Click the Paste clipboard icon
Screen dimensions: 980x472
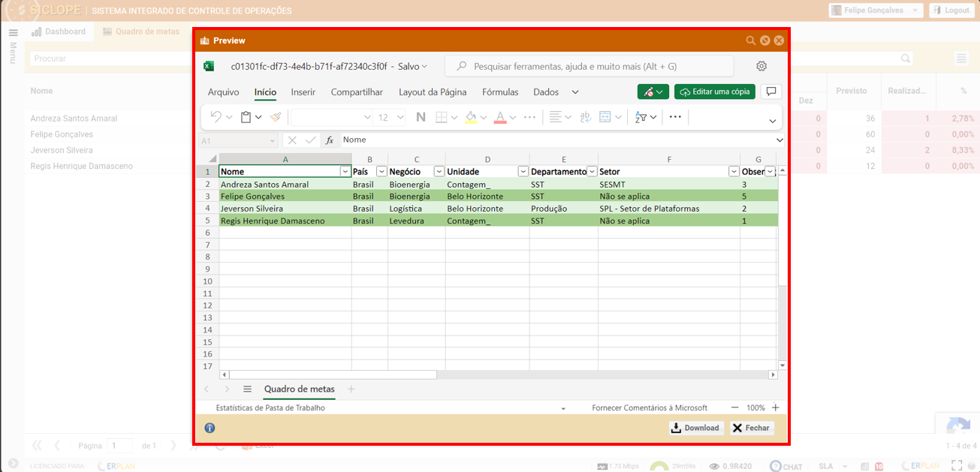(x=246, y=117)
